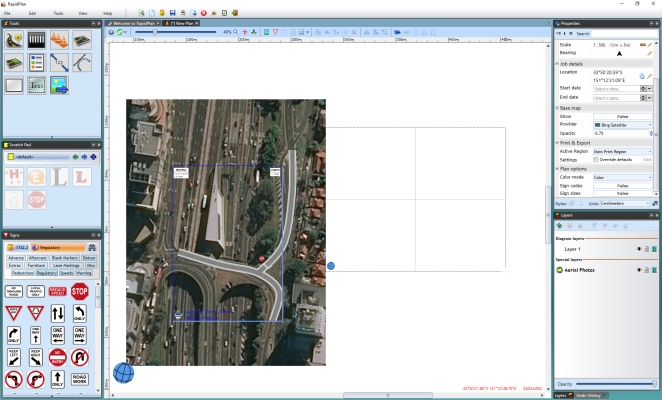
Task: Open the Help menu
Action: 108,13
